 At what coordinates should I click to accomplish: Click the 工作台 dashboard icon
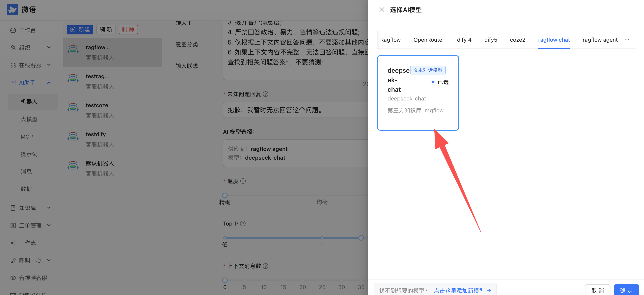coord(13,30)
